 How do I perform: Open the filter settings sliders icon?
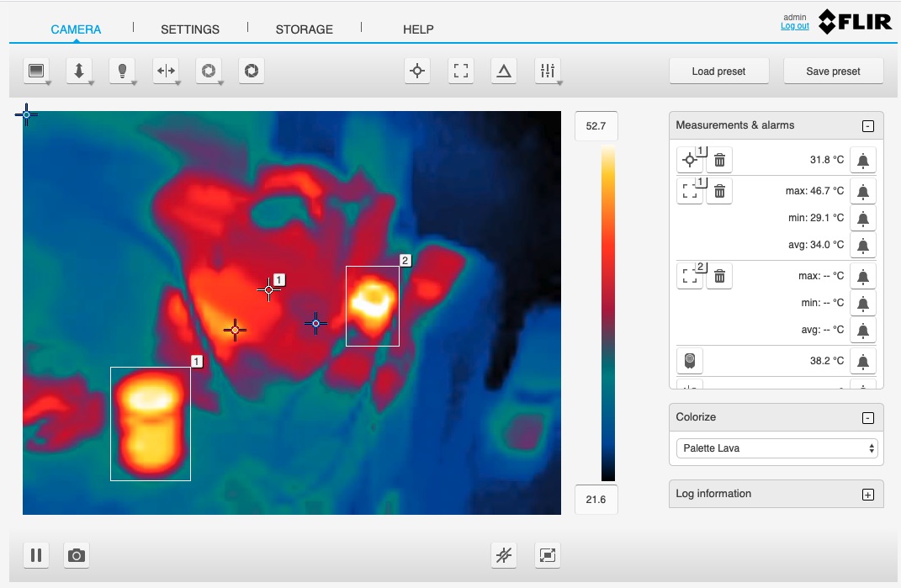(548, 71)
